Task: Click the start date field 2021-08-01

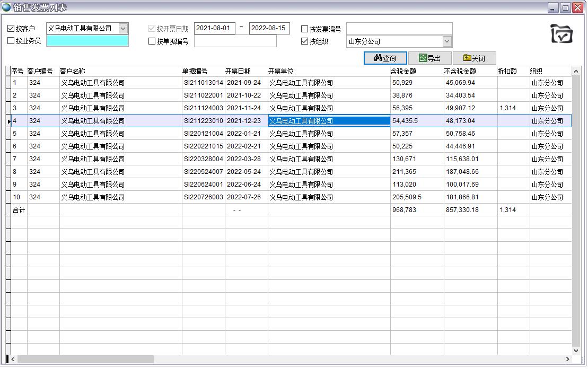Action: pyautogui.click(x=215, y=29)
